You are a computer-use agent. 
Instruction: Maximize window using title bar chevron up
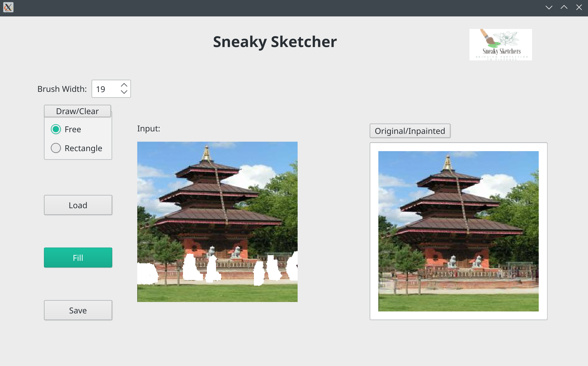point(564,8)
